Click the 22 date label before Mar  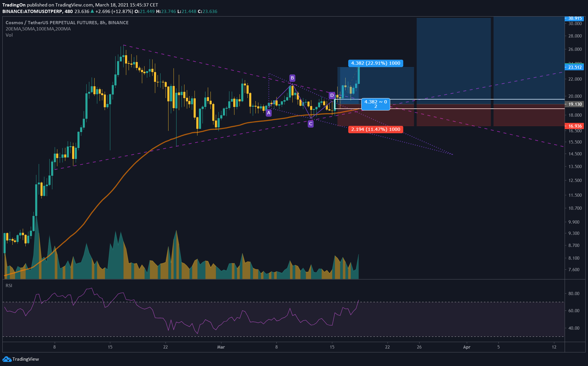(165, 347)
